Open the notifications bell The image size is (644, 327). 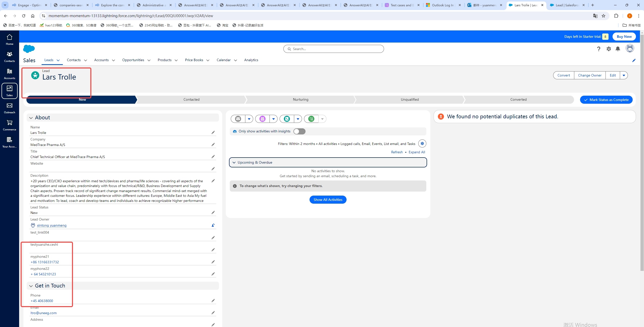tap(618, 49)
